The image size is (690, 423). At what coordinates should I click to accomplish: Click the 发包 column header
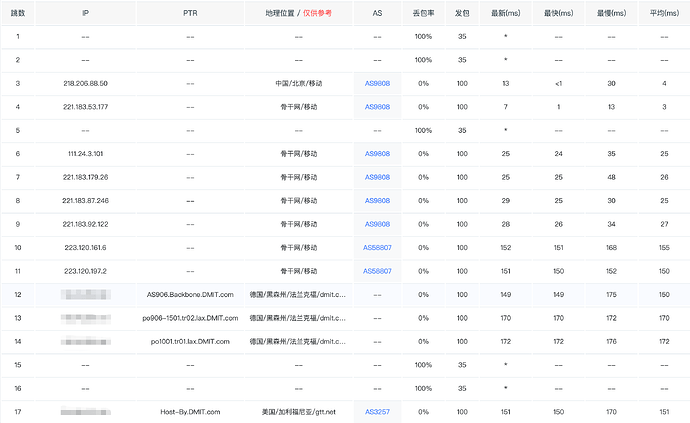click(462, 13)
